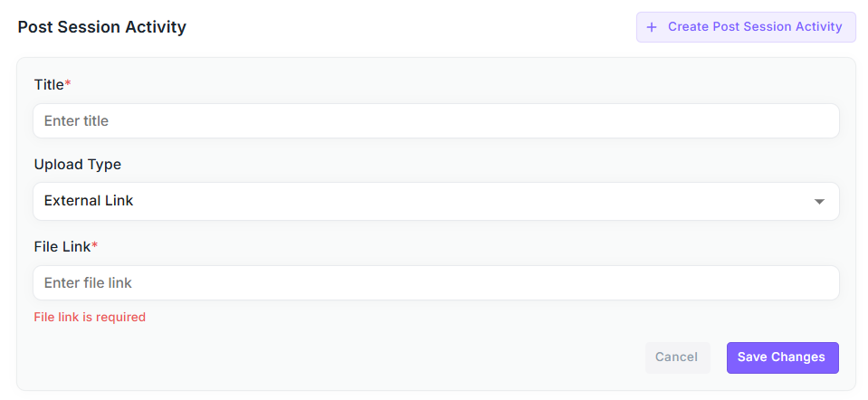The width and height of the screenshot is (868, 400).
Task: Click the File Link field label
Action: 62,246
